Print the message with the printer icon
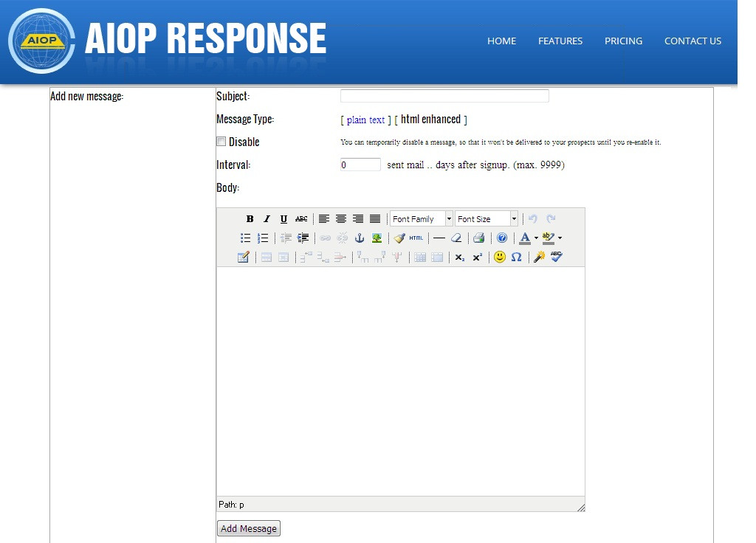This screenshot has width=756, height=543. (x=478, y=238)
